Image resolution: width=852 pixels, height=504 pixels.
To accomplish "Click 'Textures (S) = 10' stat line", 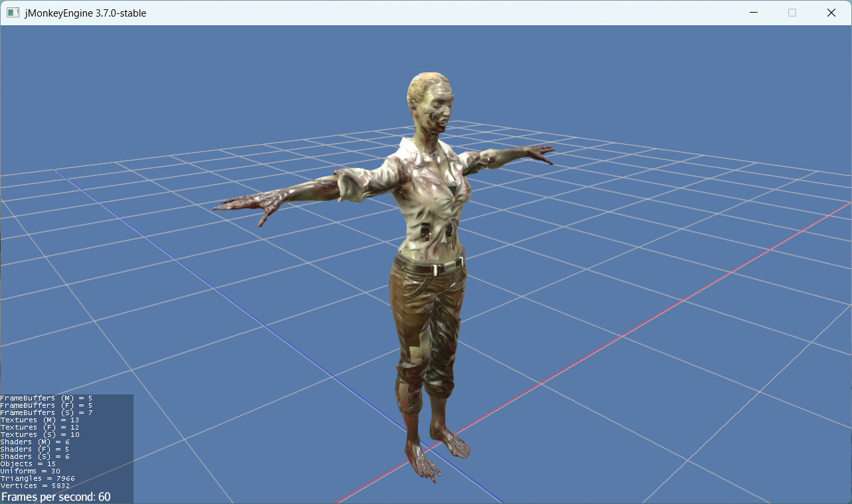I will pyautogui.click(x=40, y=435).
